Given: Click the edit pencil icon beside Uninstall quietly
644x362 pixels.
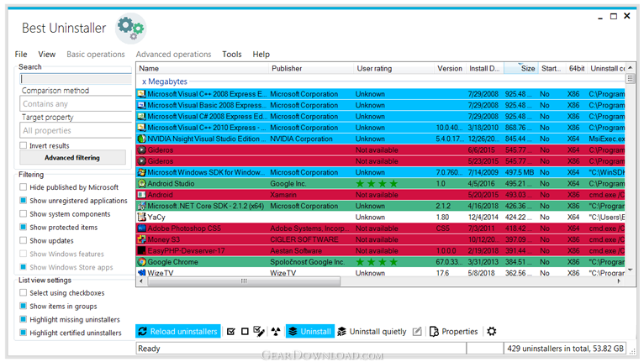Looking at the screenshot, I should click(417, 331).
